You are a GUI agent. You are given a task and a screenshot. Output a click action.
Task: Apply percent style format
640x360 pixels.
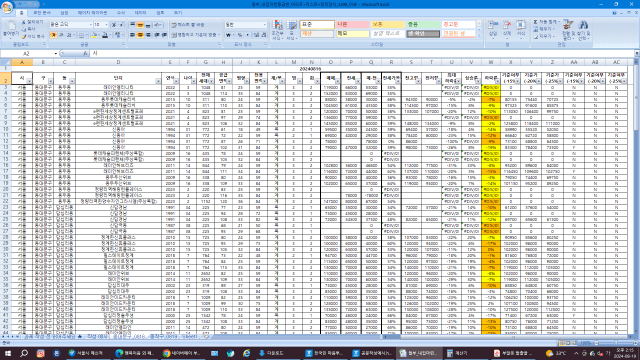240,36
